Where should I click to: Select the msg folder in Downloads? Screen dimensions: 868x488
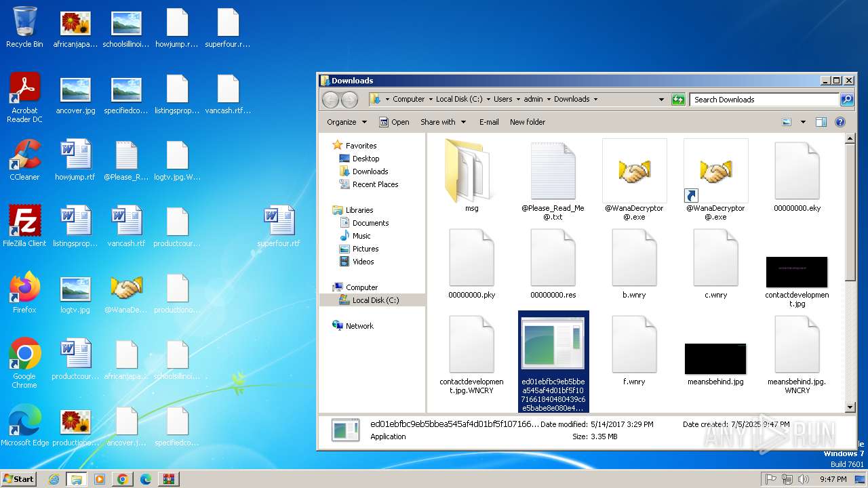[472, 176]
